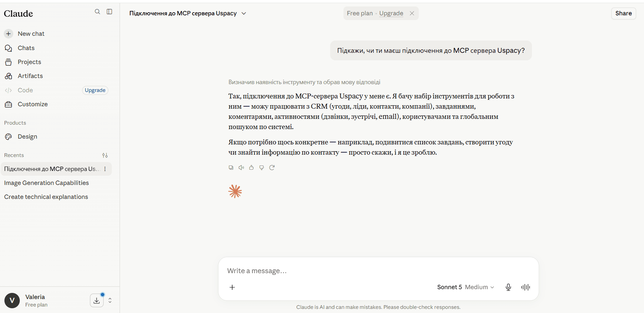This screenshot has width=644, height=313.
Task: Play the response aloud with the speaker icon
Action: 241,168
